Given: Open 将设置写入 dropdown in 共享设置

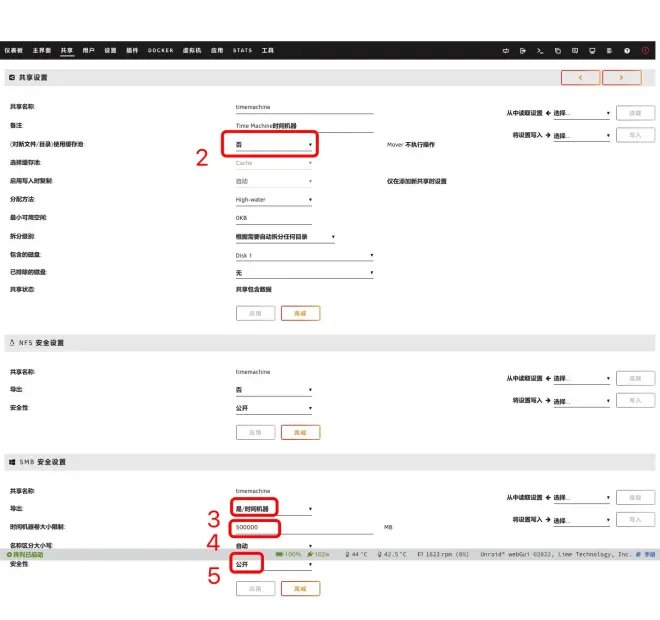Looking at the screenshot, I should (x=581, y=136).
